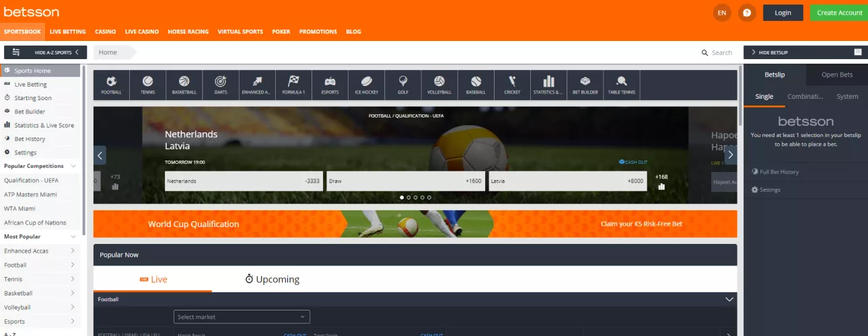Go to next banner slide
The image size is (868, 336).
pos(731,155)
